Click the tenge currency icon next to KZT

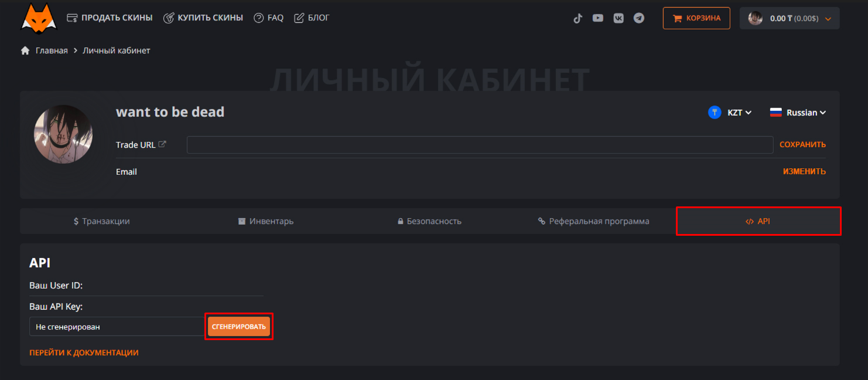pyautogui.click(x=715, y=113)
